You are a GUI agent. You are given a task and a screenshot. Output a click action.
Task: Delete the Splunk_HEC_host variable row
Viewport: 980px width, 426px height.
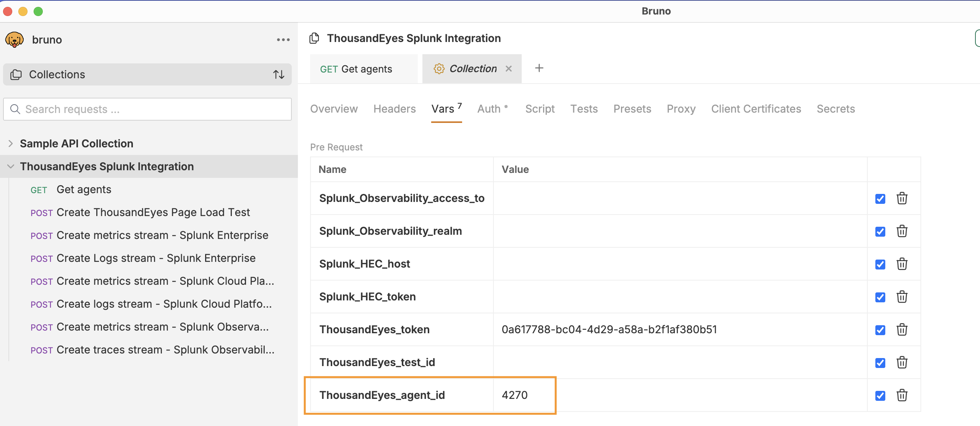[x=902, y=264]
